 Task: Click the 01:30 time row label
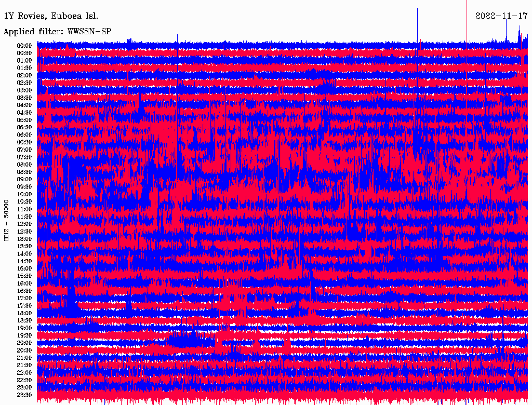click(24, 67)
